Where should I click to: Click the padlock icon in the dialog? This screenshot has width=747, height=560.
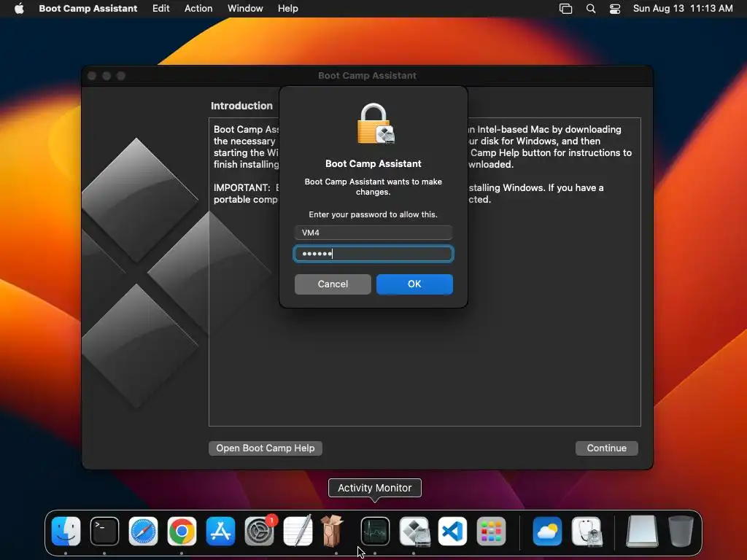[x=376, y=124]
